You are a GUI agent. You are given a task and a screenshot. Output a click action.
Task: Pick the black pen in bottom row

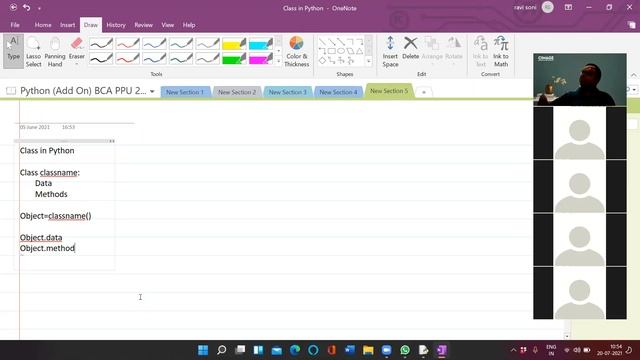pyautogui.click(x=101, y=59)
